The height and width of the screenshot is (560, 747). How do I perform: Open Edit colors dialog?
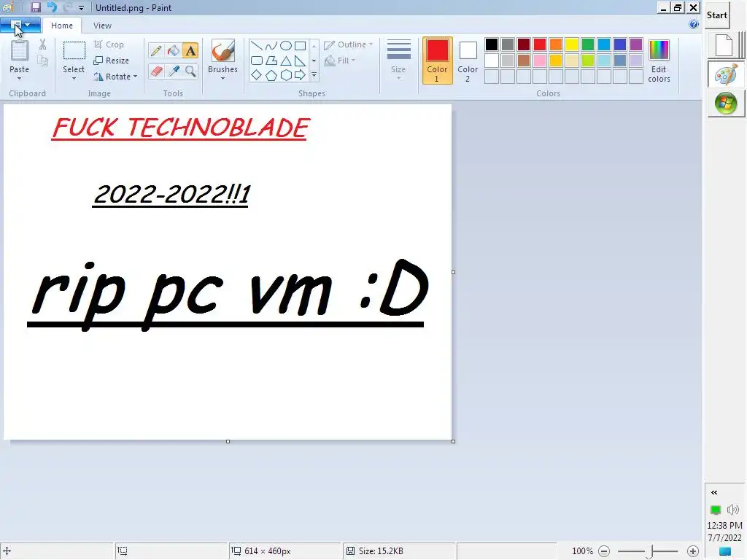(x=659, y=61)
